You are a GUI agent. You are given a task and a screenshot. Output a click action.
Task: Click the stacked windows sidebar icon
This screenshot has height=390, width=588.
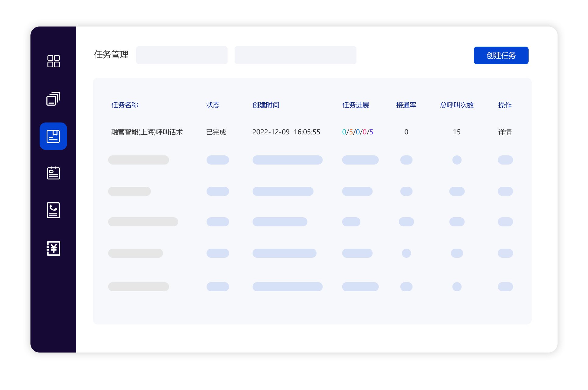(x=53, y=99)
